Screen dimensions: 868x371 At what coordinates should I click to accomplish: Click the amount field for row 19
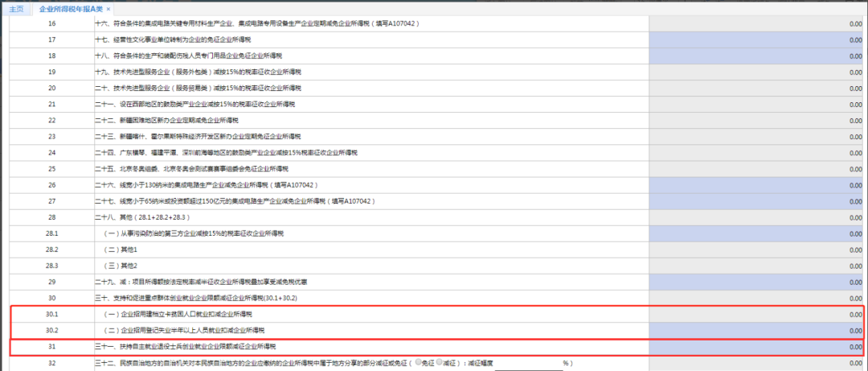pyautogui.click(x=756, y=72)
